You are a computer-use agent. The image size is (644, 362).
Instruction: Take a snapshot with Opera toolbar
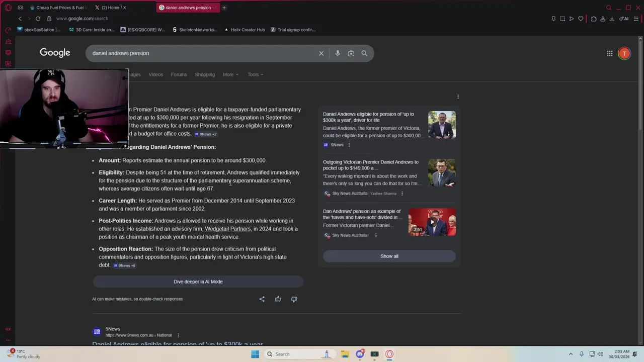coord(562,19)
